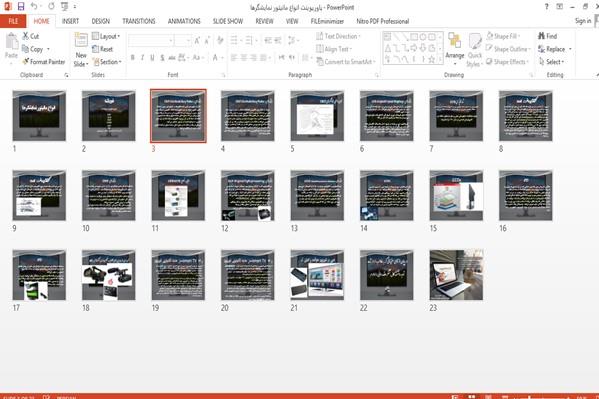Open the Select dropdown in Editing group
This screenshot has width=599, height=399.
551,62
